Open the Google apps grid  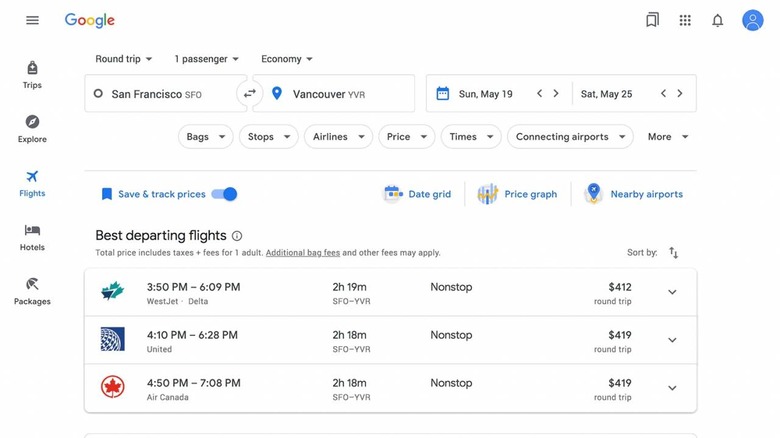coord(685,20)
